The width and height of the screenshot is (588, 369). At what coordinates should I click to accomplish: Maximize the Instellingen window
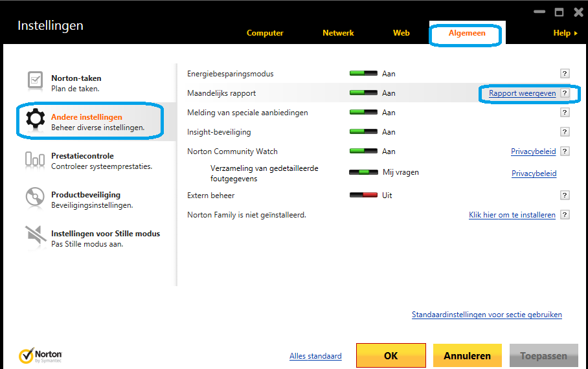coord(559,12)
